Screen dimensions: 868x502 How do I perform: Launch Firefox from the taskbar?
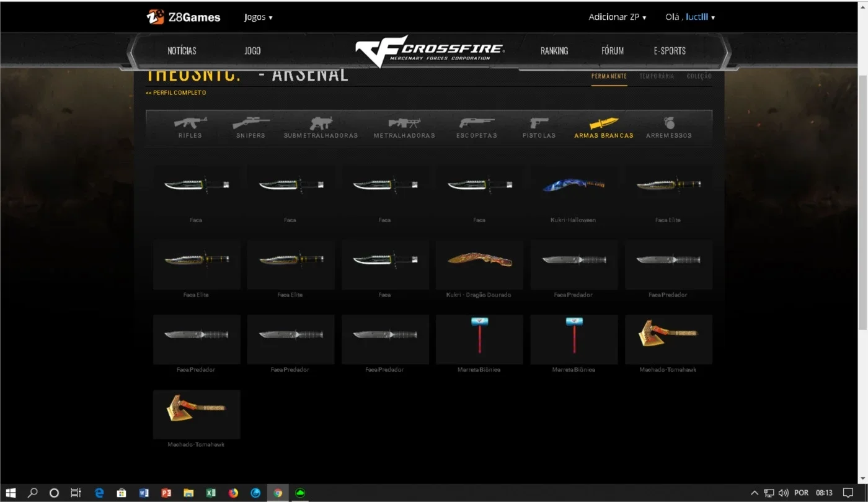[233, 493]
